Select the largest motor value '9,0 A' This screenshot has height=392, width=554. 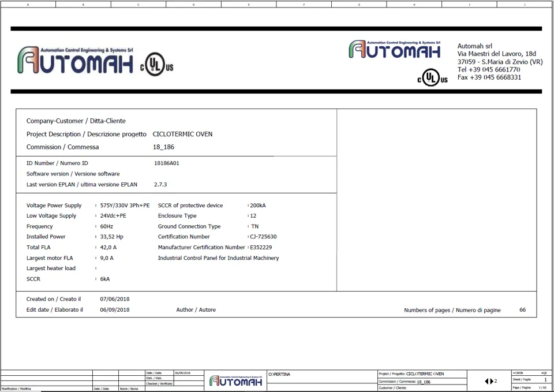click(107, 258)
